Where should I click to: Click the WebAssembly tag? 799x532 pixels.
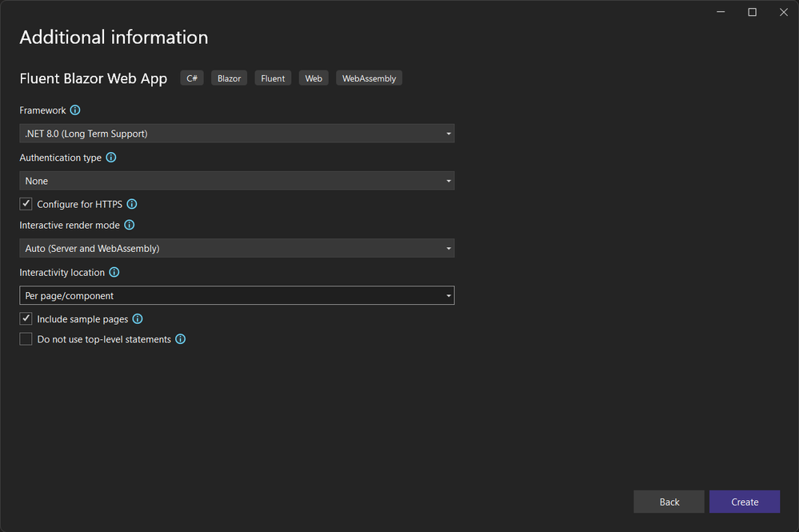pos(370,78)
